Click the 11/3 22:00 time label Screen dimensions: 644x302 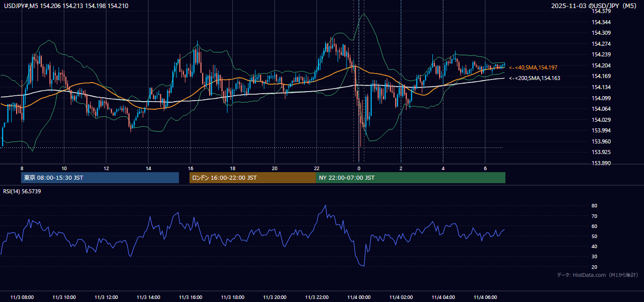click(x=317, y=297)
